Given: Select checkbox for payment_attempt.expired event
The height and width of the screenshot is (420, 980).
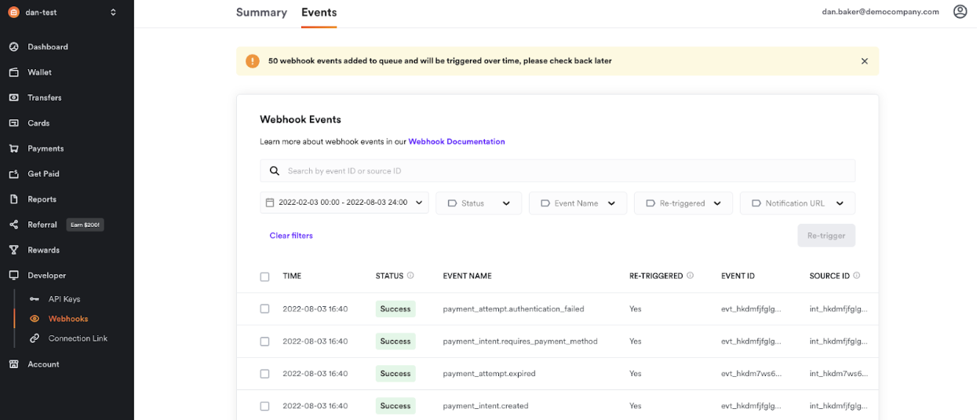Looking at the screenshot, I should [264, 374].
